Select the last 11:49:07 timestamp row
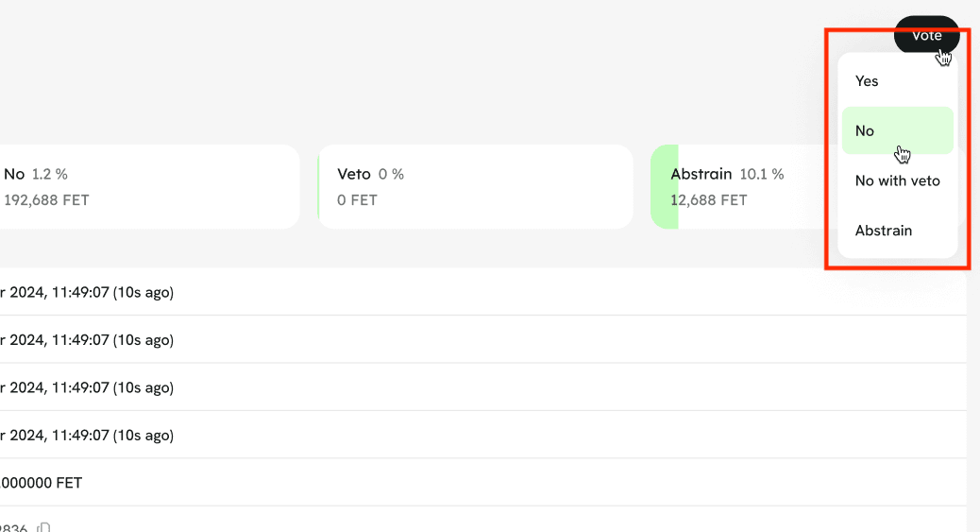This screenshot has width=980, height=532. pyautogui.click(x=87, y=436)
